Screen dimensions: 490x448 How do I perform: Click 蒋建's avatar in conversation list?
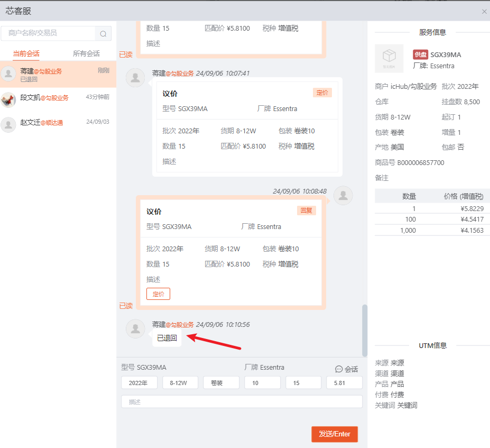(8, 74)
